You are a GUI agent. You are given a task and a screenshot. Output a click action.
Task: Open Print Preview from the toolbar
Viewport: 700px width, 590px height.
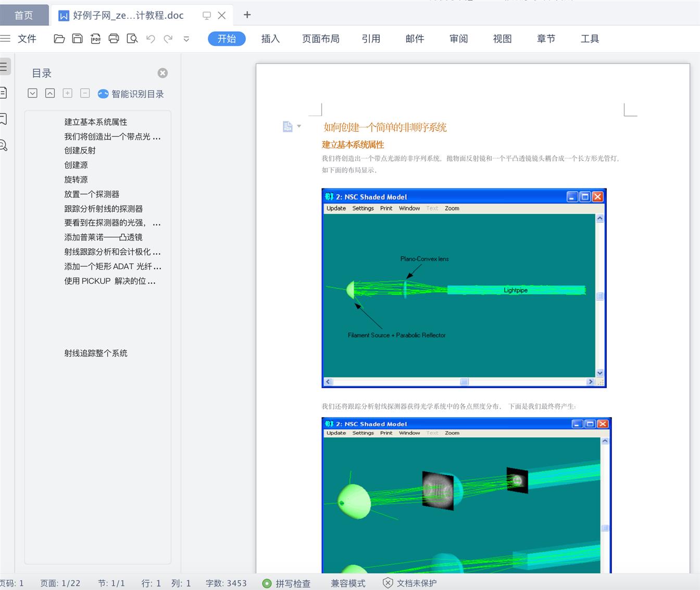pyautogui.click(x=132, y=39)
